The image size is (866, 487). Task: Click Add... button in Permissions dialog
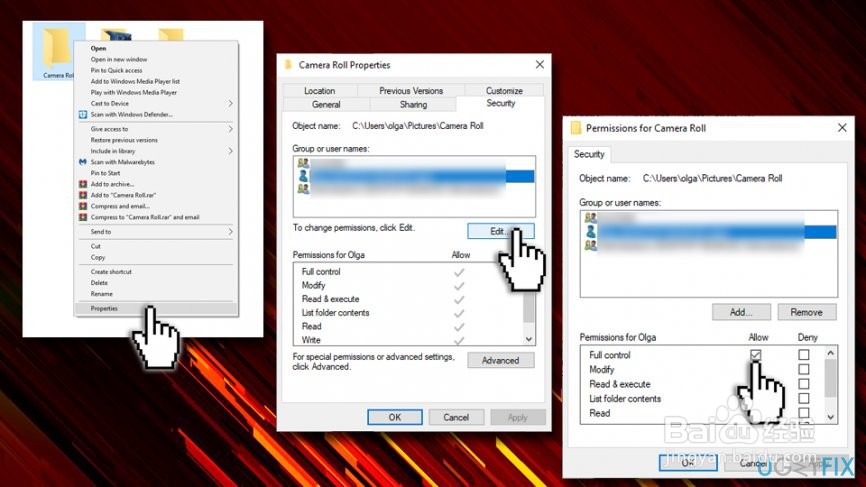(x=741, y=312)
